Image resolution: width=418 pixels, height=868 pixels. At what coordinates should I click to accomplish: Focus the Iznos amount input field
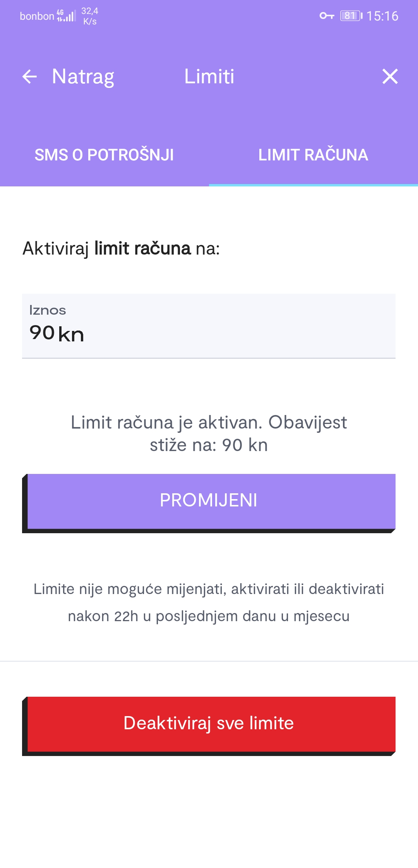tap(209, 325)
